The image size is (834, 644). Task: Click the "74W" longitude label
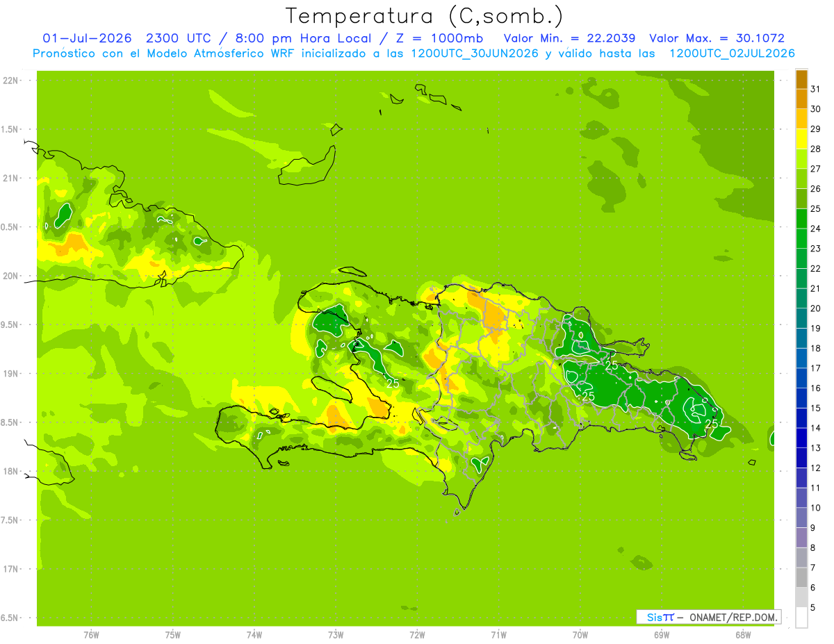(254, 634)
